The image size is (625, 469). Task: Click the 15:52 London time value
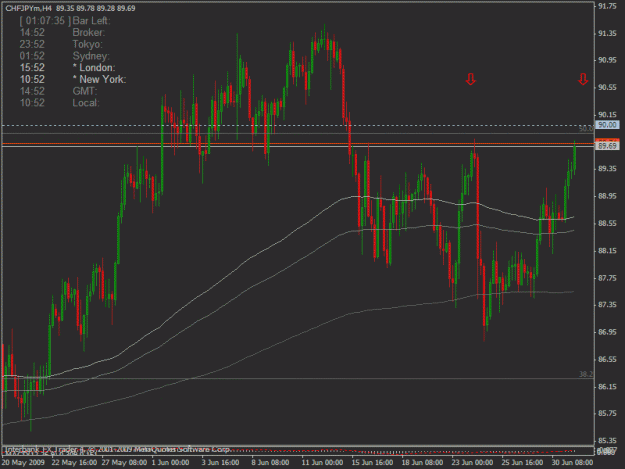click(32, 68)
